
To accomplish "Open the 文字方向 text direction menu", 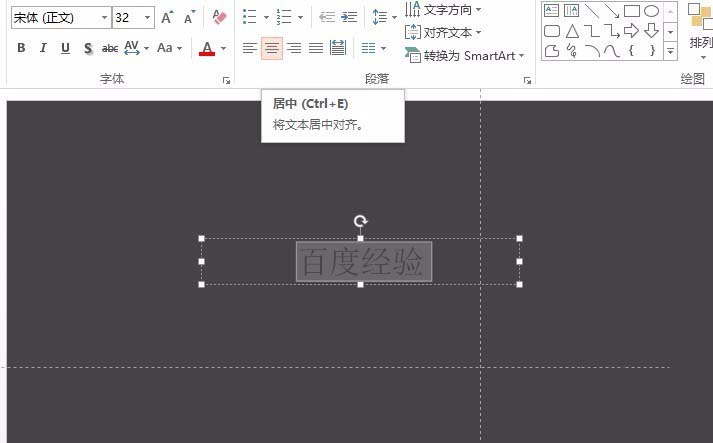I will (x=443, y=9).
